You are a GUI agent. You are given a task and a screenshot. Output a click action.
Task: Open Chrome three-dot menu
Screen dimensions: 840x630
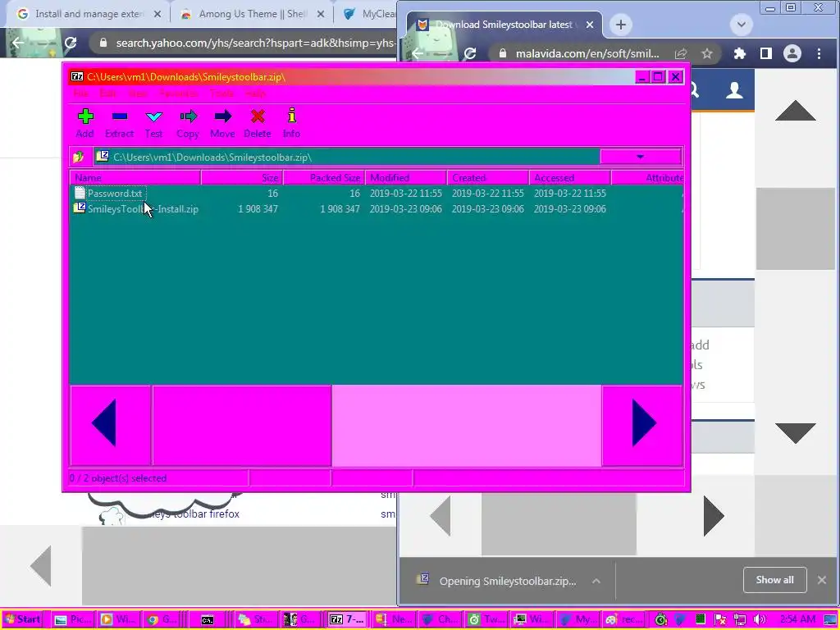click(x=819, y=53)
